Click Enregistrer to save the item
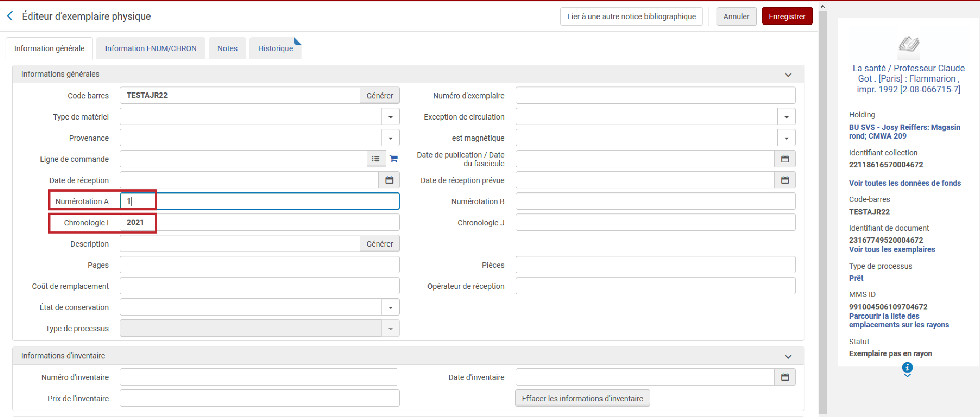This screenshot has width=980, height=417. pos(787,16)
